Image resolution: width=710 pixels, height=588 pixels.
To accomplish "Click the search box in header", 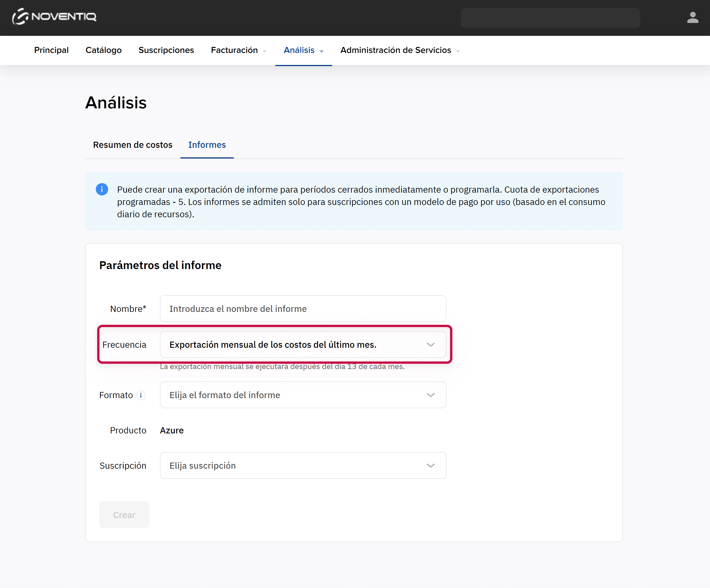I will [x=550, y=18].
